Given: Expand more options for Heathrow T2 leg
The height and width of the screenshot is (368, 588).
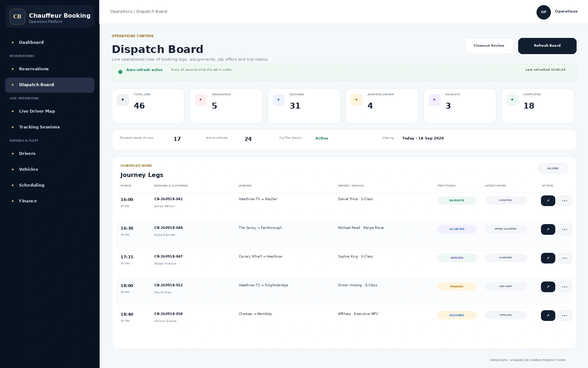Looking at the screenshot, I should click(565, 287).
